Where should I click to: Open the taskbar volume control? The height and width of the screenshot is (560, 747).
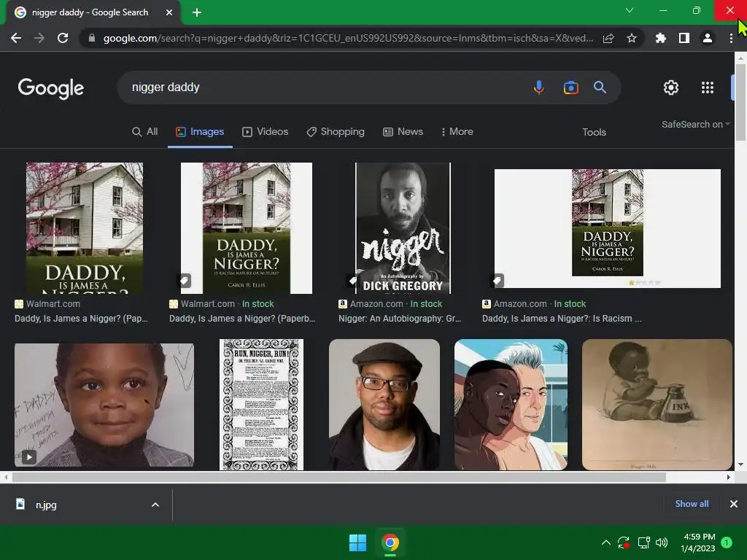[662, 542]
